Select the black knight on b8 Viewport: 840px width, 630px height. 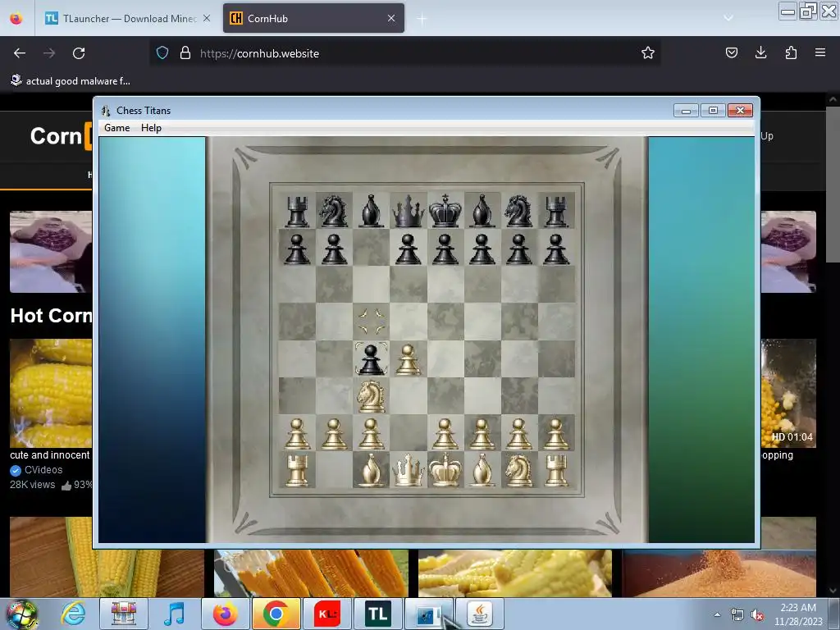[334, 211]
